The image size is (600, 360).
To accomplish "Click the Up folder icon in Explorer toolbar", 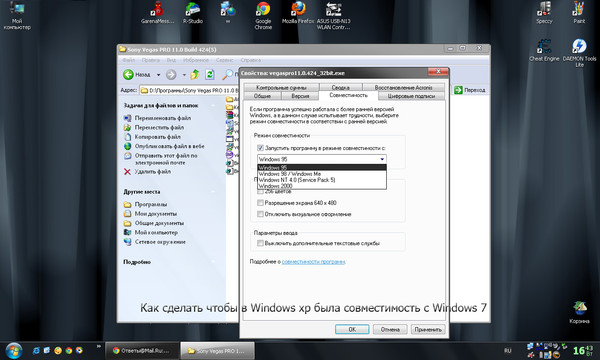I will click(195, 74).
